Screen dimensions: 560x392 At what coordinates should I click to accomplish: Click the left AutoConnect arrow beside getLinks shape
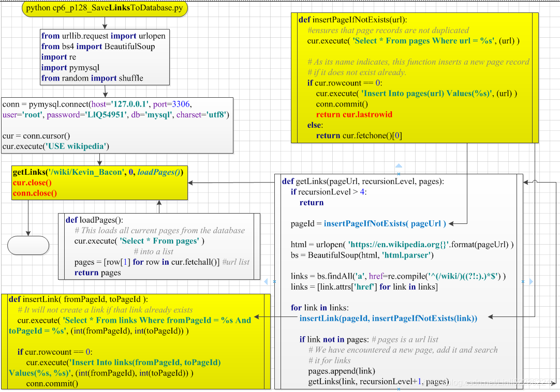[x=266, y=282]
